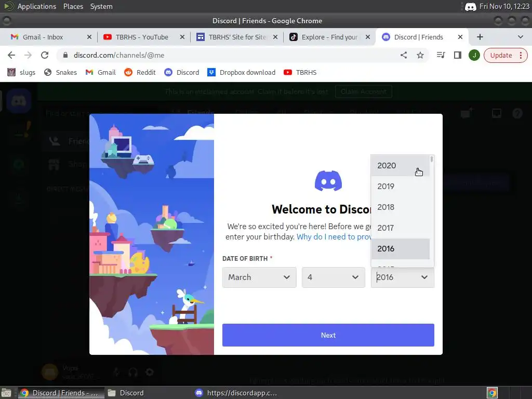Go back using the browser back arrow

[x=11, y=55]
